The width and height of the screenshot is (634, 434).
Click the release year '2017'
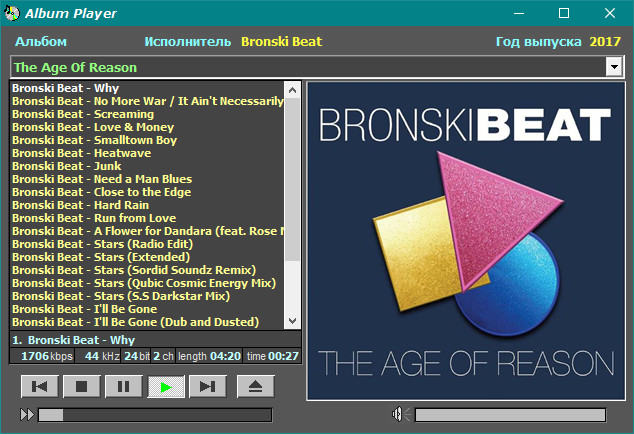pyautogui.click(x=605, y=42)
